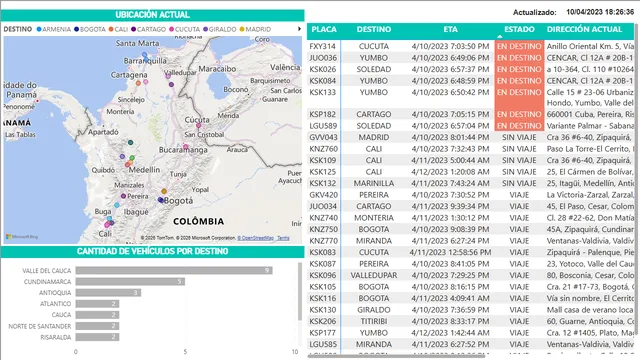Sort table by DIRECCIÓN ACTUAL header
The width and height of the screenshot is (640, 360).
[x=584, y=29]
